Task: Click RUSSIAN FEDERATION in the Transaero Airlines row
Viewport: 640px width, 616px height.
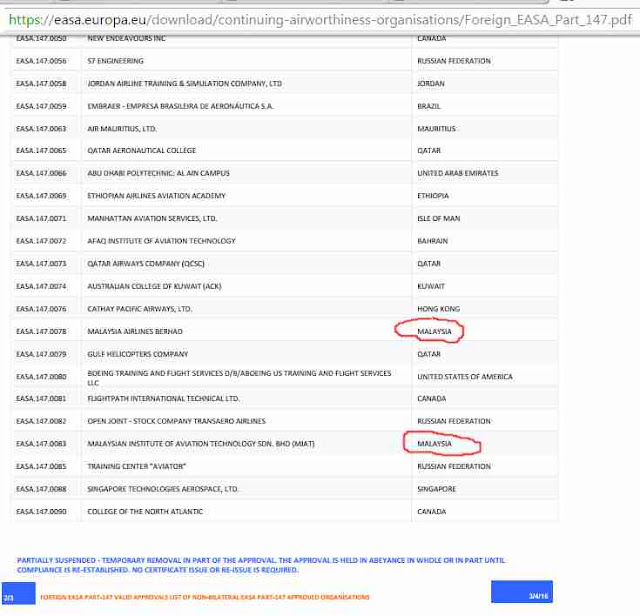Action: point(454,421)
